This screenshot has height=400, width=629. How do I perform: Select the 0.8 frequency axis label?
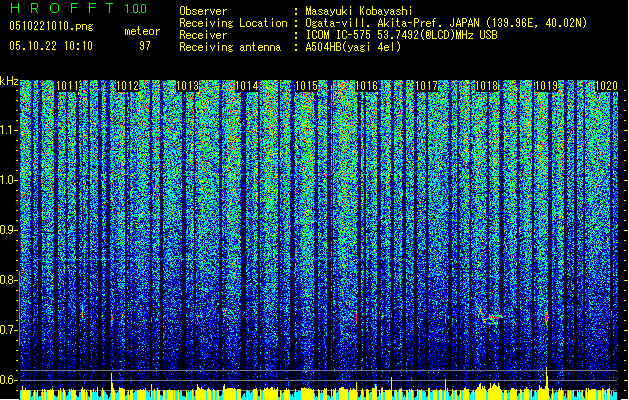9,279
